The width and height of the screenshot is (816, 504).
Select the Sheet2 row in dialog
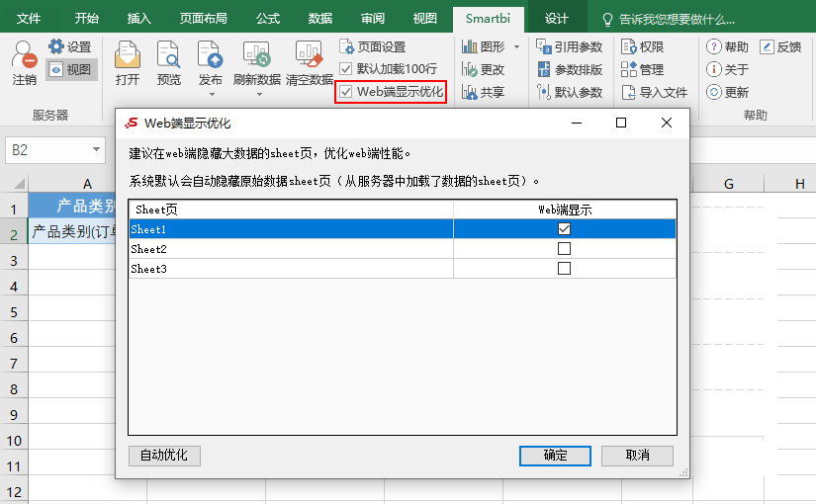pyautogui.click(x=403, y=249)
